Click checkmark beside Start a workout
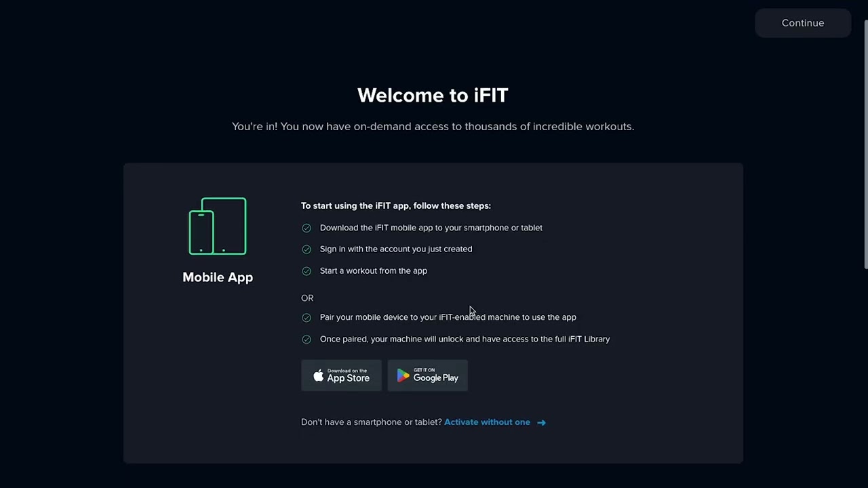Screen dimensions: 868x488 coord(307,271)
